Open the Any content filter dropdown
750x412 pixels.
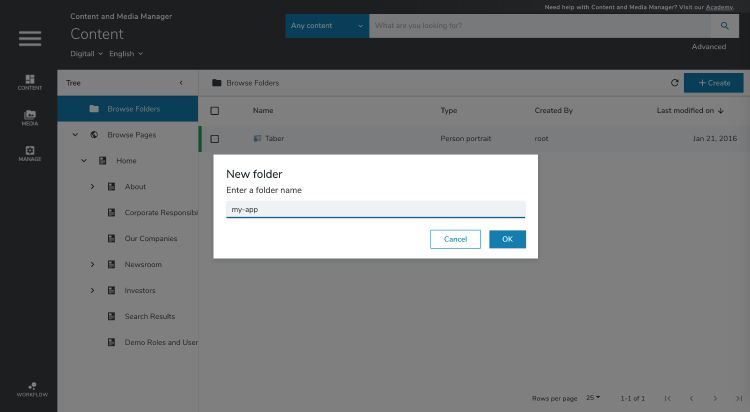pyautogui.click(x=326, y=25)
